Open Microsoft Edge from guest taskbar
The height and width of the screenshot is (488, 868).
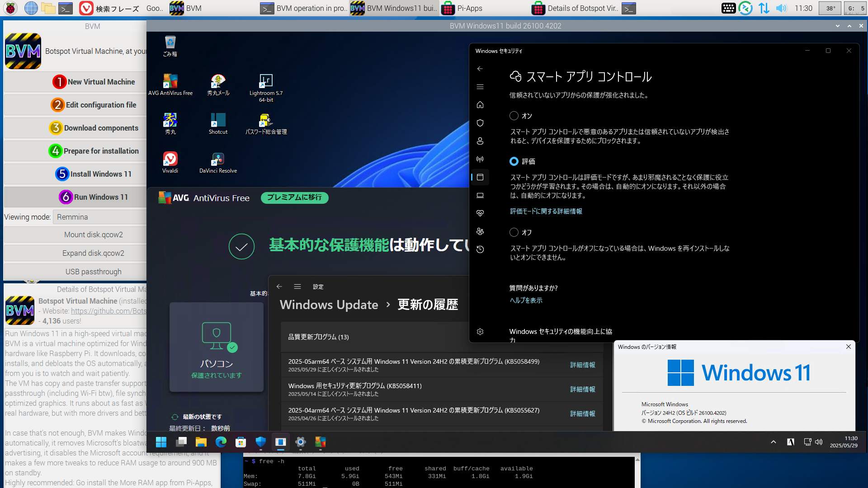tap(221, 442)
